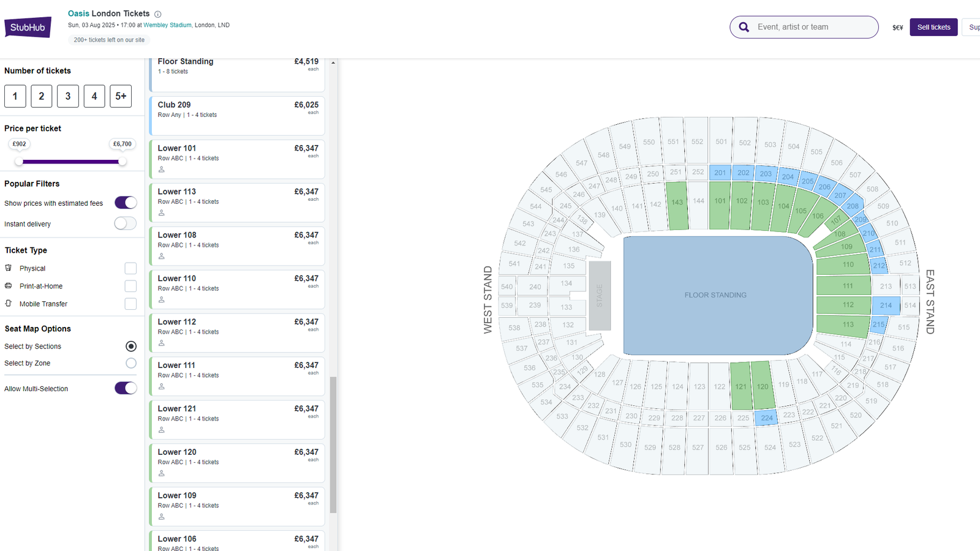This screenshot has width=980, height=551.
Task: Click the Physical ticket type icon
Action: click(x=9, y=268)
